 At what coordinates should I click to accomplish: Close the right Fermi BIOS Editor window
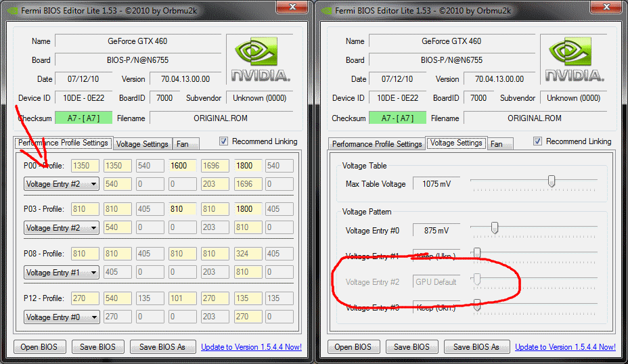[606, 7]
